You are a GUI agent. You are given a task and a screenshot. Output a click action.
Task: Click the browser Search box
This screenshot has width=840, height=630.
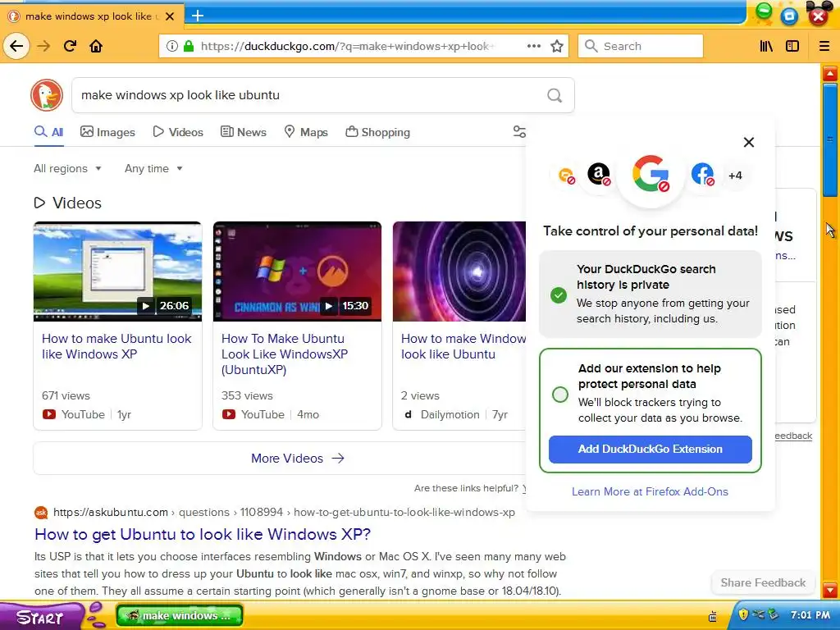pos(640,46)
